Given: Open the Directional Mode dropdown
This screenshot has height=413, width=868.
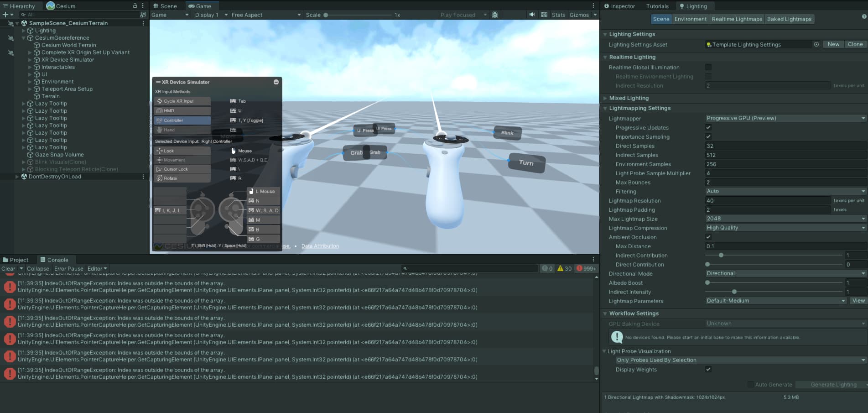Looking at the screenshot, I should pyautogui.click(x=785, y=273).
